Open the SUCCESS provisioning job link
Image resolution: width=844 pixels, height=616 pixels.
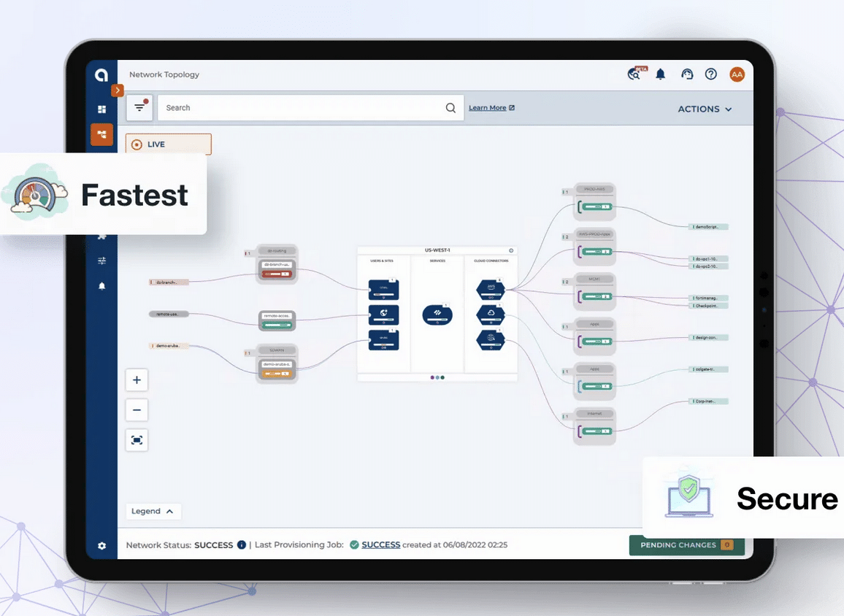380,544
